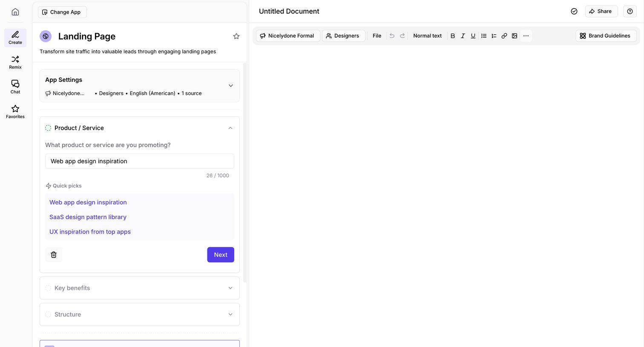The image size is (644, 347).
Task: Pick 'Web app design inspiration' quick pick
Action: [x=88, y=202]
